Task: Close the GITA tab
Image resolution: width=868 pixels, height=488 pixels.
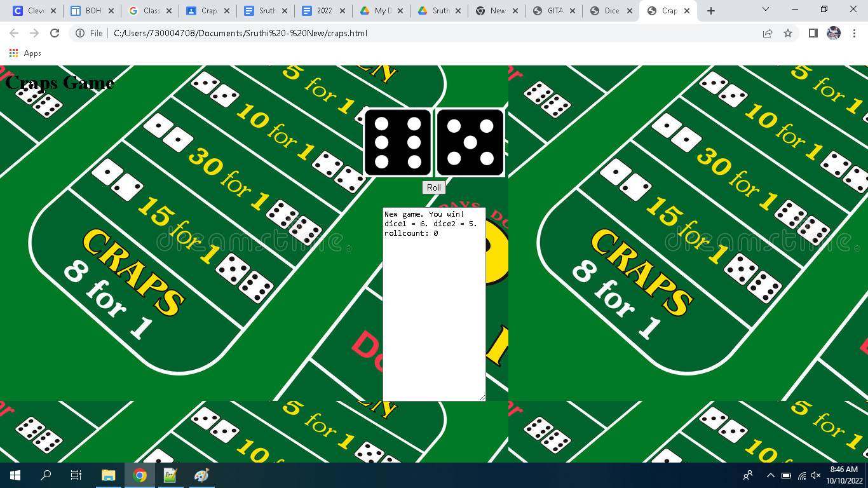Action: pyautogui.click(x=573, y=11)
